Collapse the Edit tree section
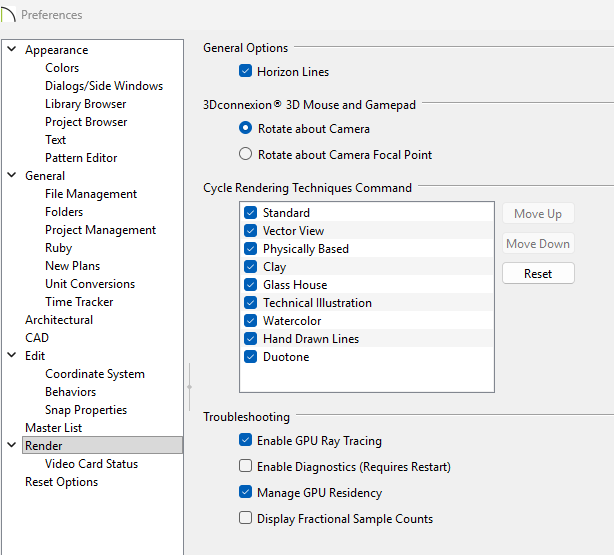The image size is (614, 555). coord(12,356)
